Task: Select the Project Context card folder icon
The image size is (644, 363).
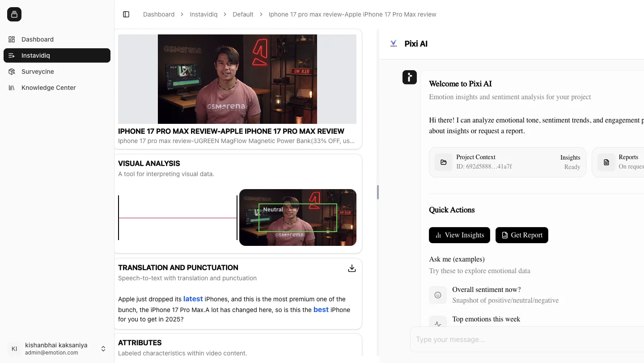Action: point(444,162)
